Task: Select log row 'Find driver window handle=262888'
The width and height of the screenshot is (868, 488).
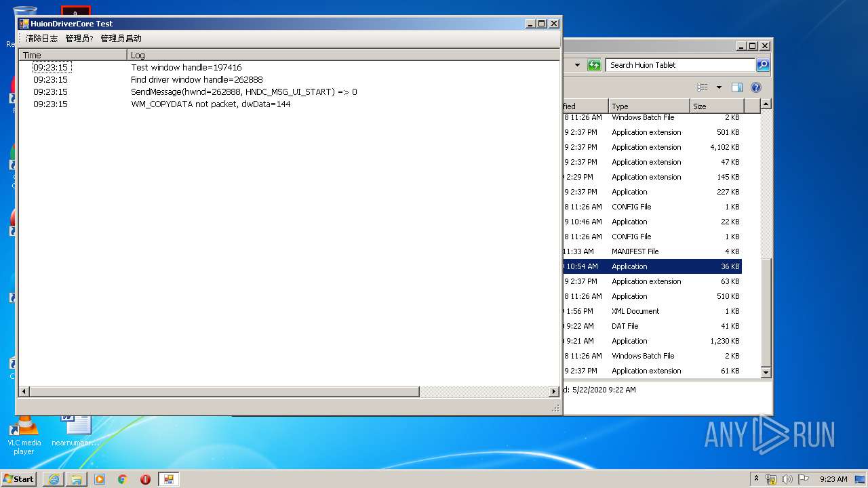Action: [197, 80]
